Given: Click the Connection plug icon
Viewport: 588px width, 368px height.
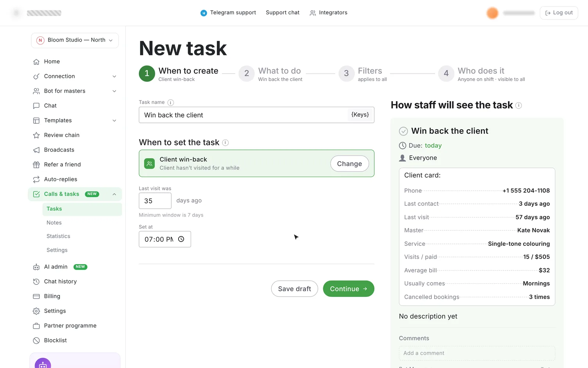Looking at the screenshot, I should click(36, 76).
